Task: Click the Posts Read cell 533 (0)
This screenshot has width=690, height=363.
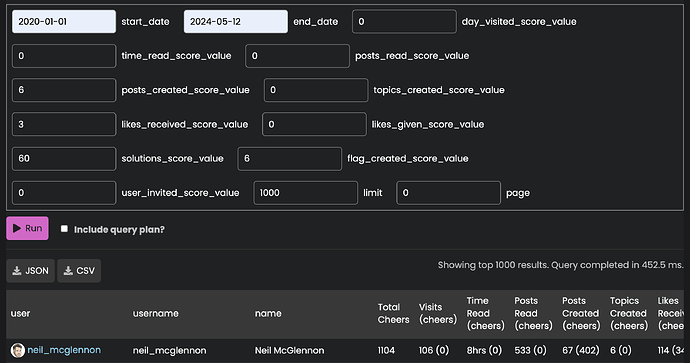Action: tap(530, 351)
